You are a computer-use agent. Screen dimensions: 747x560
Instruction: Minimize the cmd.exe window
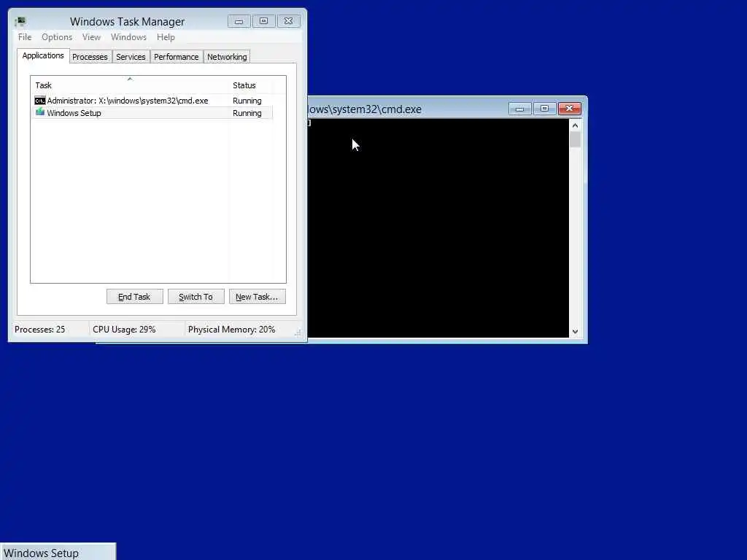coord(519,109)
